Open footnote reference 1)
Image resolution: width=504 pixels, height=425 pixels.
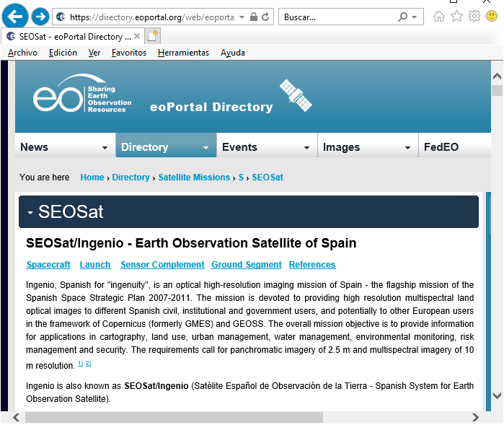click(80, 364)
